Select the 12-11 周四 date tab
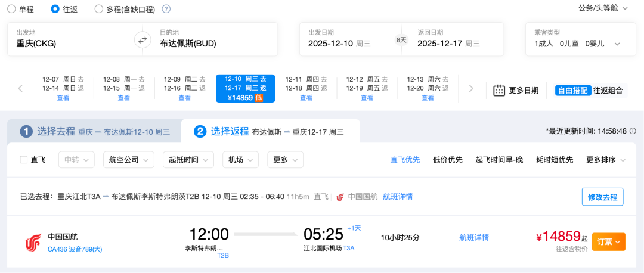 pyautogui.click(x=306, y=88)
